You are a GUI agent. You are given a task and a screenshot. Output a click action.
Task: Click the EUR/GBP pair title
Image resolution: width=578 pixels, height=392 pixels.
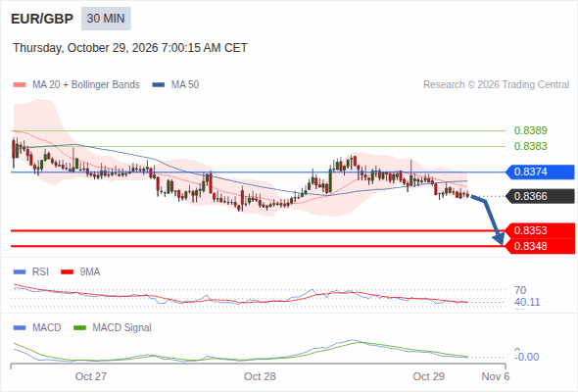pyautogui.click(x=42, y=19)
